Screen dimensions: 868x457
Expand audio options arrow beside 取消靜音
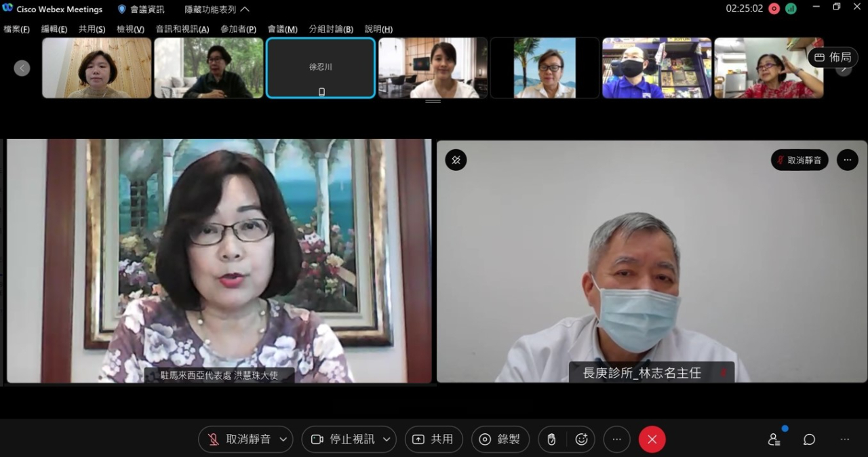[283, 439]
